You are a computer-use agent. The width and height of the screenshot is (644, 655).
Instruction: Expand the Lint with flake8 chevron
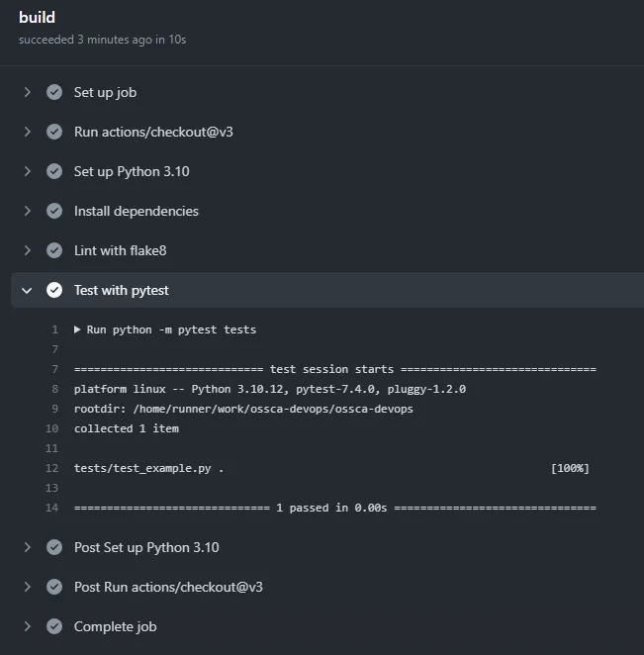tap(27, 250)
